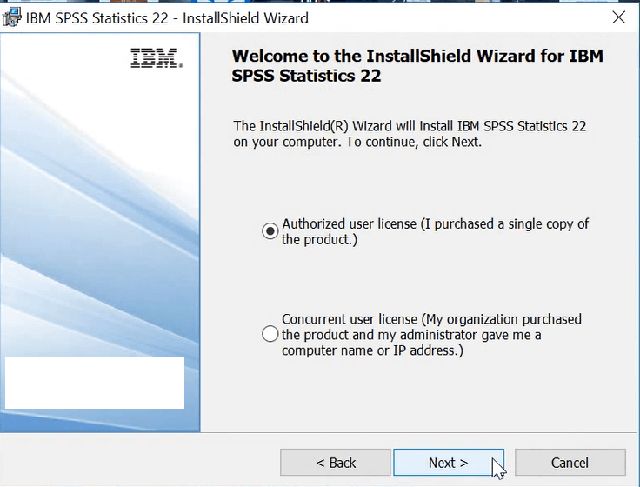Click the window title 'IBM SPSS Statistics 22' text
The height and width of the screenshot is (487, 640).
[x=97, y=18]
